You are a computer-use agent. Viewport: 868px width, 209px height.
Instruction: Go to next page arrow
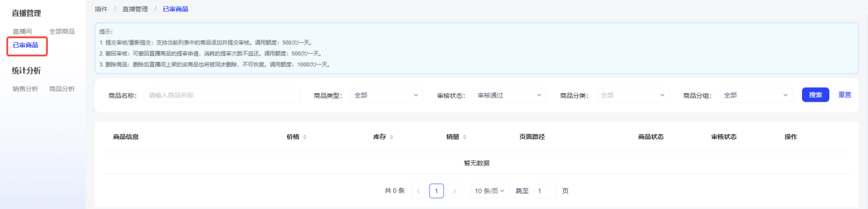pos(454,191)
